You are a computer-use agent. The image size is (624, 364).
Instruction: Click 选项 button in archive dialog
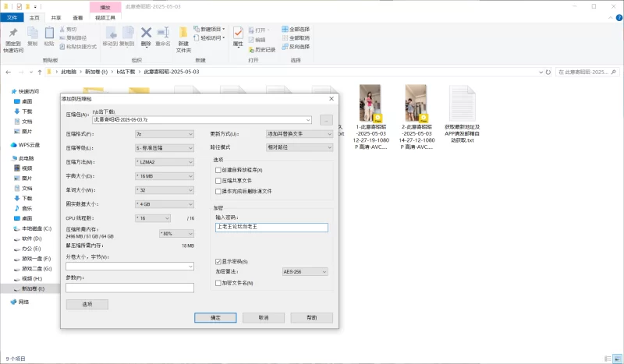click(87, 304)
